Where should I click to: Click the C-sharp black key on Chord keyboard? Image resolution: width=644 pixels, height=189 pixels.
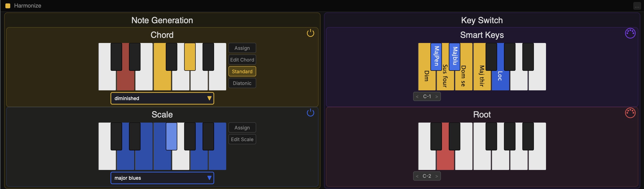(x=116, y=57)
